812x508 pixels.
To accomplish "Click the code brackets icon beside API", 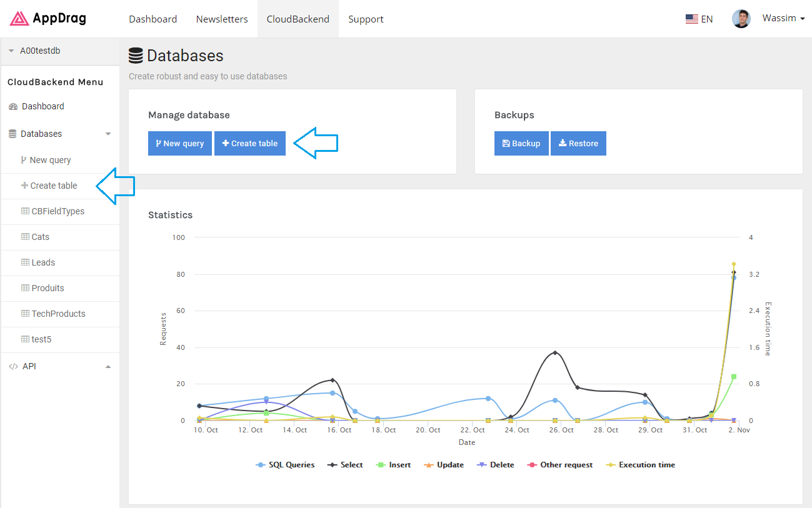I will coord(13,367).
